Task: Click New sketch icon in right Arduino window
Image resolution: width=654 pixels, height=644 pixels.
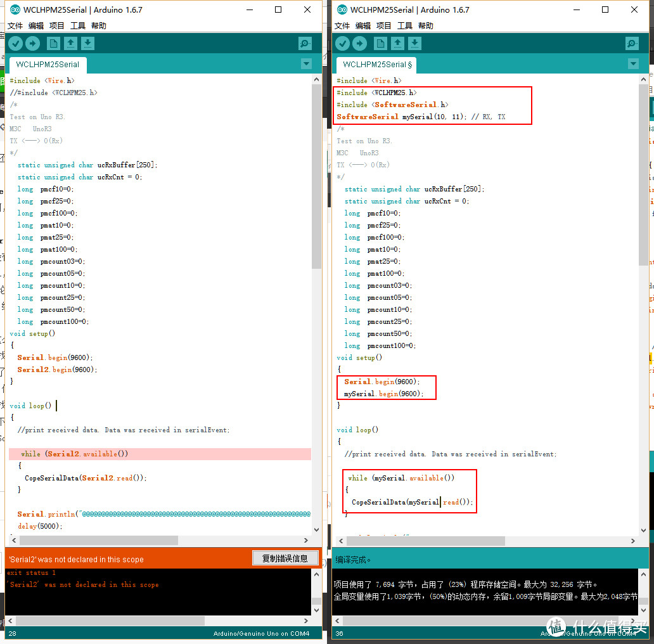Action: [x=380, y=43]
